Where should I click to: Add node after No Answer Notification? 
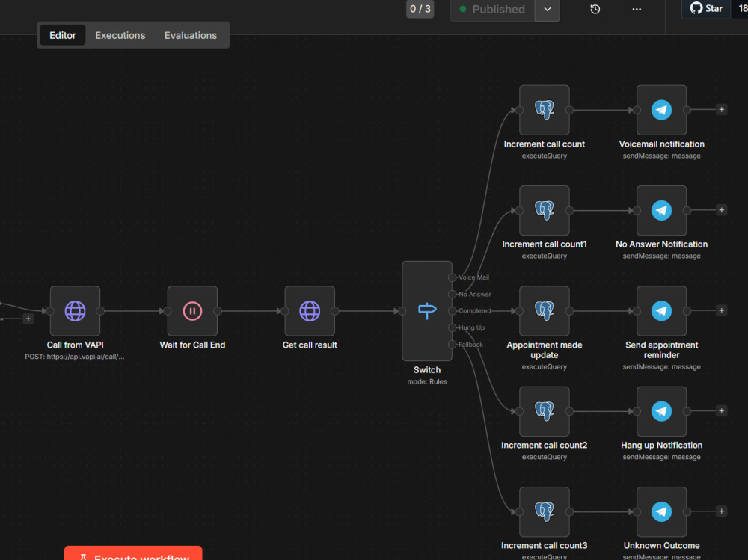coord(721,210)
